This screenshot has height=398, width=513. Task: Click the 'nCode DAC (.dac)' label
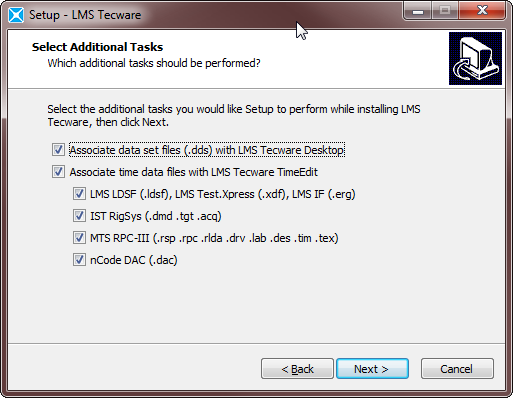coord(134,260)
